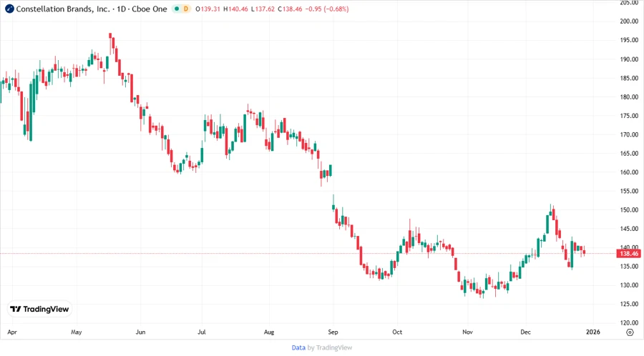644x356 pixels.
Task: Click the high value H140.46
Action: click(x=235, y=9)
